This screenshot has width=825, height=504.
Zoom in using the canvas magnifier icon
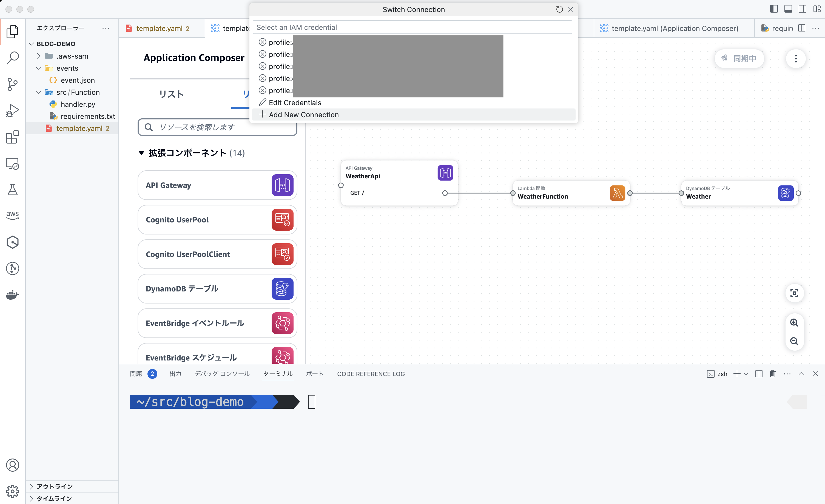point(795,322)
